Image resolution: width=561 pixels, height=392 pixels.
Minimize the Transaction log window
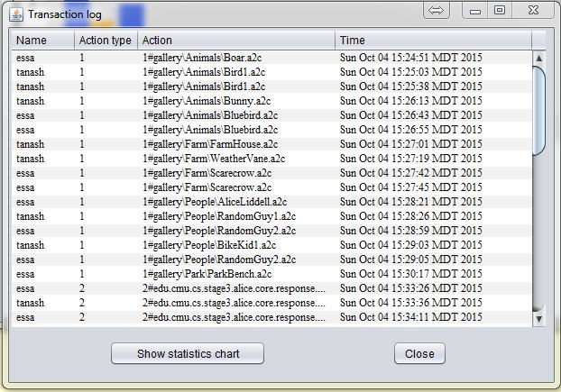coord(475,10)
